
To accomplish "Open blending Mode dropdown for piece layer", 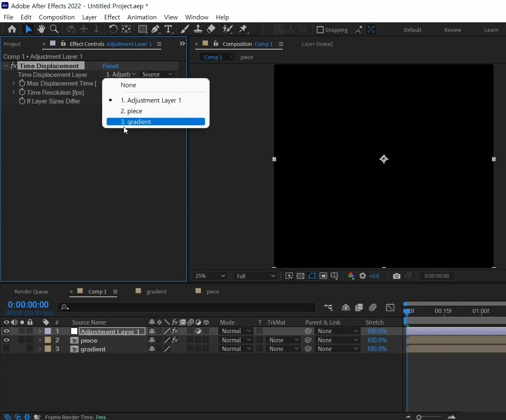I will tap(236, 340).
